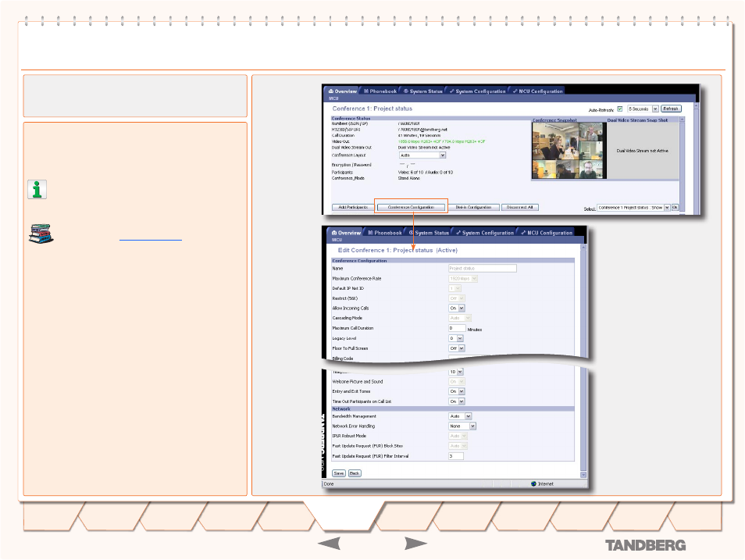Image resolution: width=745 pixels, height=560 pixels.
Task: Click the conference Name input field
Action: pos(483,269)
